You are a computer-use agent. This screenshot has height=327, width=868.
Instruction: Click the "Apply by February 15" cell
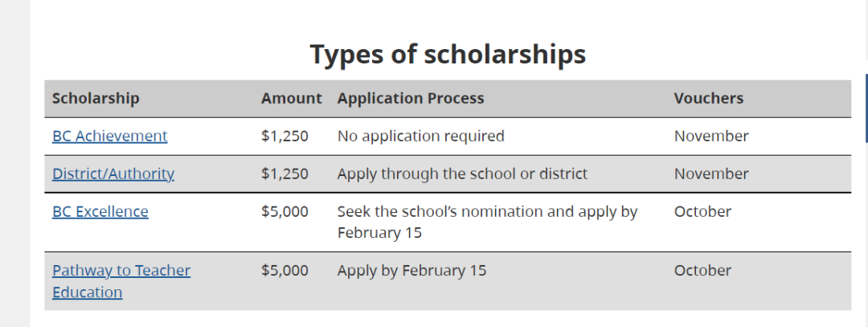(x=411, y=271)
